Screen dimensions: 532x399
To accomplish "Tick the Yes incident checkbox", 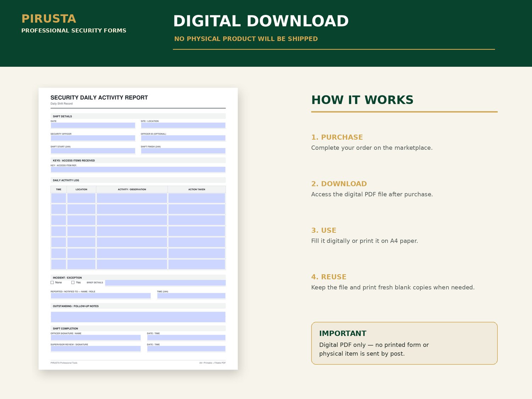I will point(73,283).
